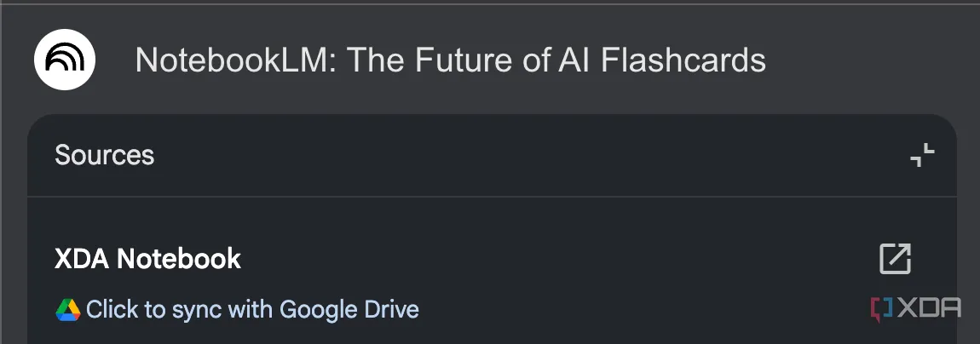Shrink the Sources pane using corner arrows
Image resolution: width=980 pixels, height=344 pixels.
(922, 155)
